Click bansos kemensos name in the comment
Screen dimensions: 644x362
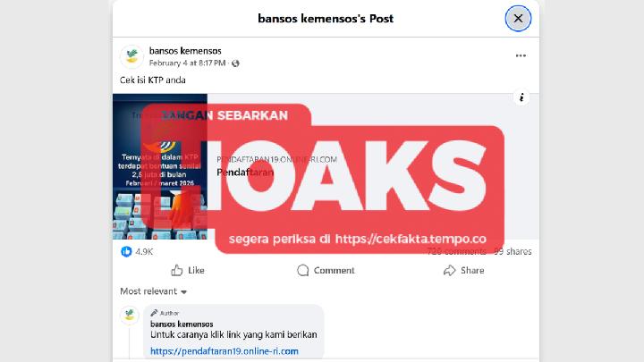tap(182, 324)
